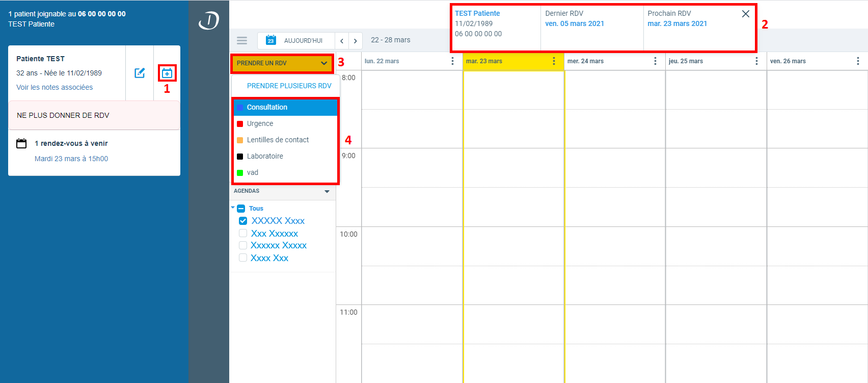The height and width of the screenshot is (383, 868).
Task: Open options menu for mer. 24 mars
Action: click(655, 61)
